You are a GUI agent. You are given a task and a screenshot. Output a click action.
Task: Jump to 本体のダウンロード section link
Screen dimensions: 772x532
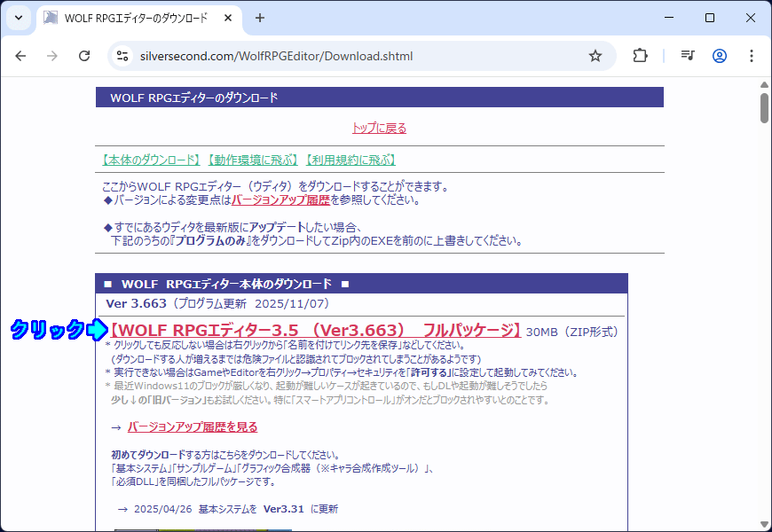151,160
